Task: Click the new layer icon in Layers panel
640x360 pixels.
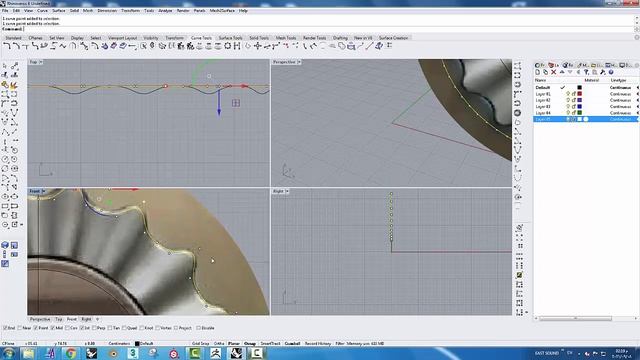Action: point(538,72)
